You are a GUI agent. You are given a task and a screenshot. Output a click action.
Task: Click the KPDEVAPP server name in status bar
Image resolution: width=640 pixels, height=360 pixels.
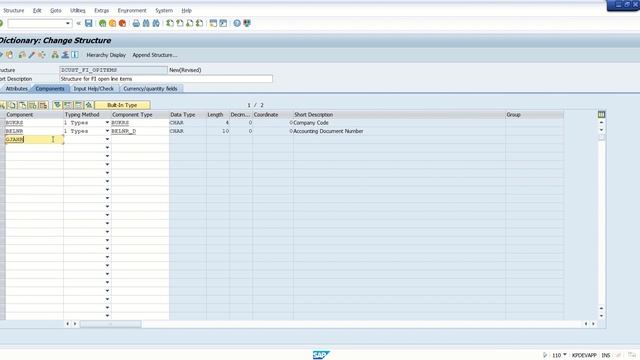(x=584, y=355)
